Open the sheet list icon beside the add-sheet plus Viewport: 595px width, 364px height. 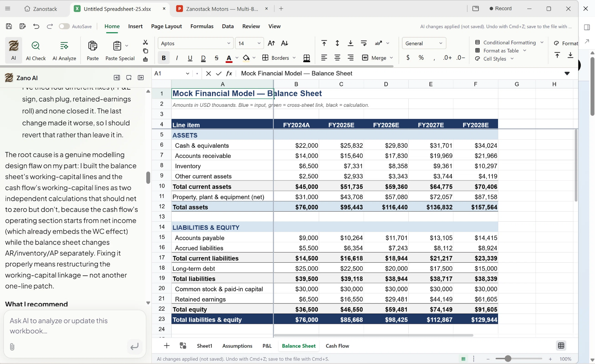point(183,345)
